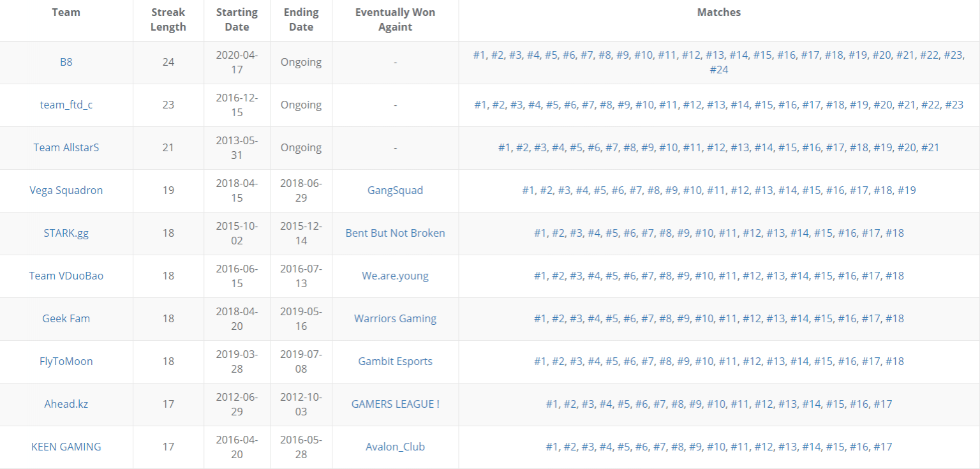This screenshot has width=980, height=469.
Task: Select ending date 2019-07-08 cell
Action: (x=301, y=362)
